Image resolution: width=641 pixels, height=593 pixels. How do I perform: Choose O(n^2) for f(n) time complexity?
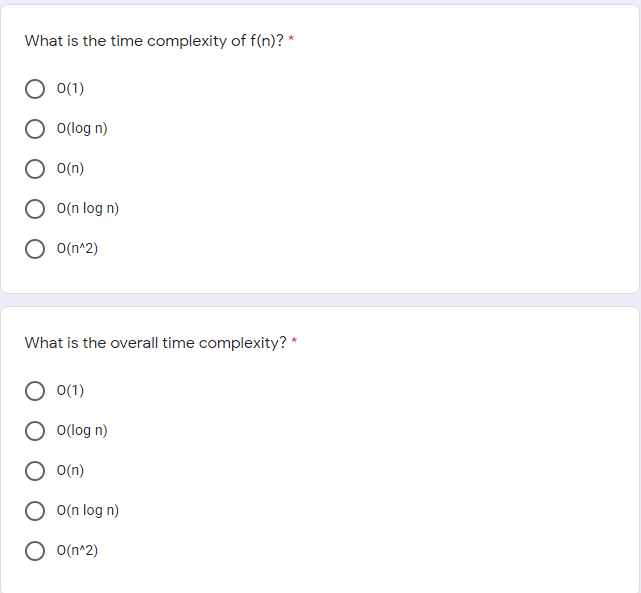click(x=35, y=249)
